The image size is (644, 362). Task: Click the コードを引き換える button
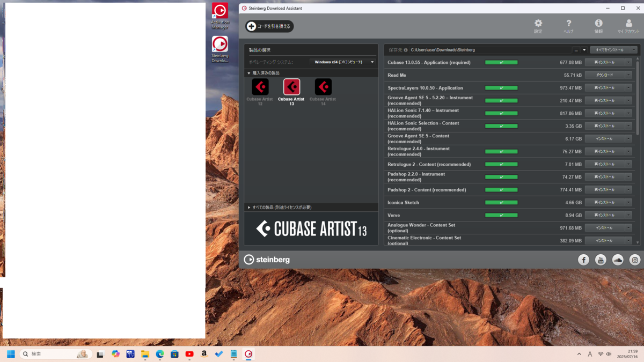tap(269, 26)
